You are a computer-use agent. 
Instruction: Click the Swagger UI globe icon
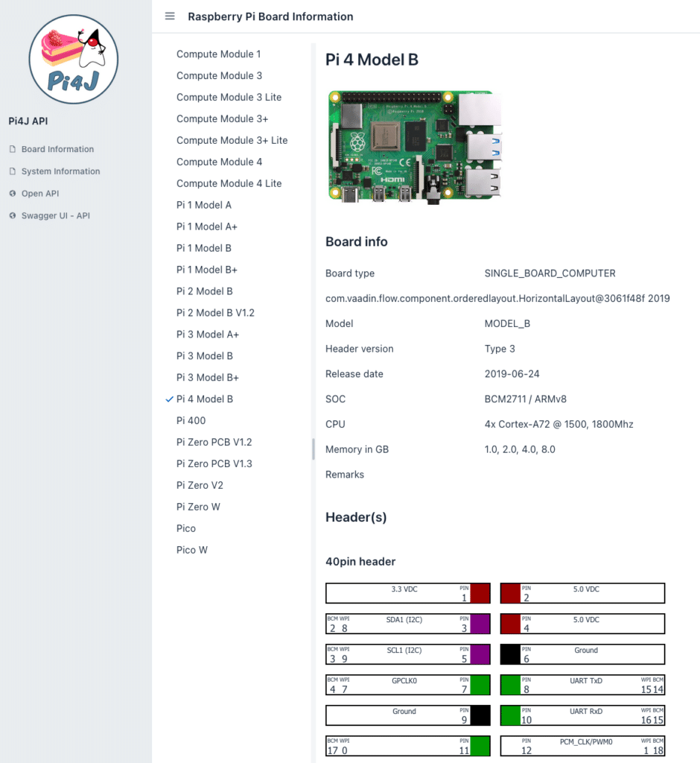pyautogui.click(x=13, y=215)
